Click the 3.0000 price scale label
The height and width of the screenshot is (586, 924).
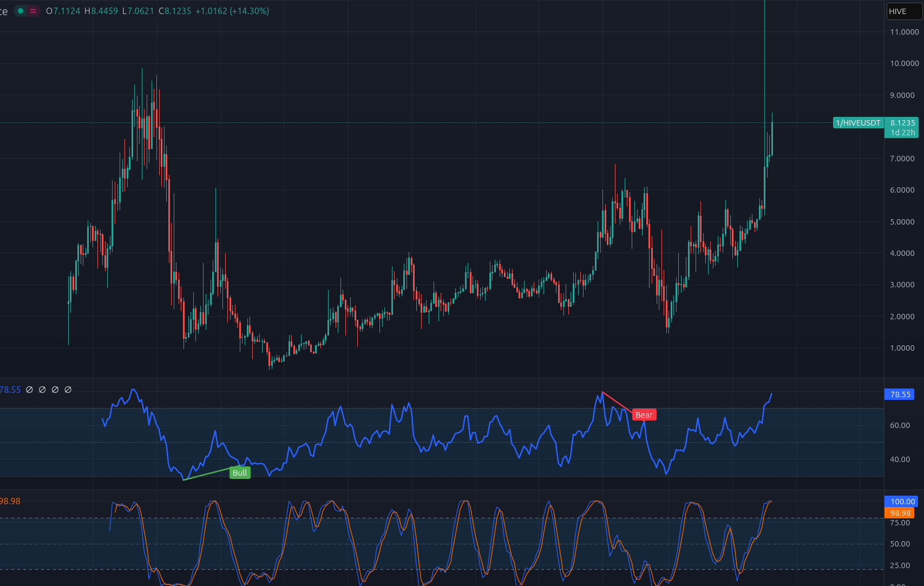coord(902,285)
